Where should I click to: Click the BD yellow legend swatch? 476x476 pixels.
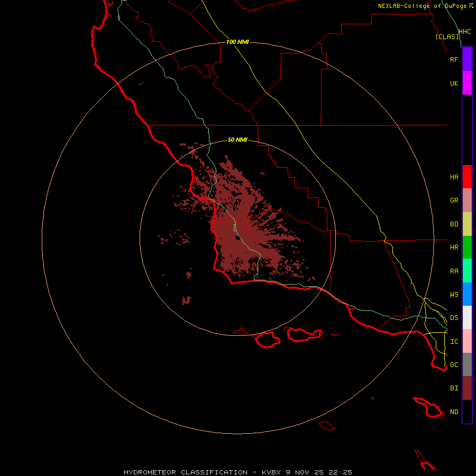click(x=467, y=224)
